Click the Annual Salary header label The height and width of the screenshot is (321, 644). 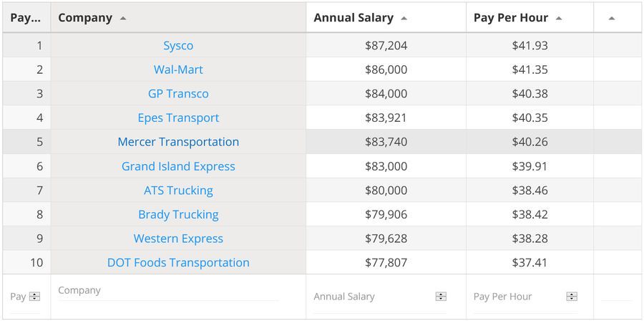point(353,18)
